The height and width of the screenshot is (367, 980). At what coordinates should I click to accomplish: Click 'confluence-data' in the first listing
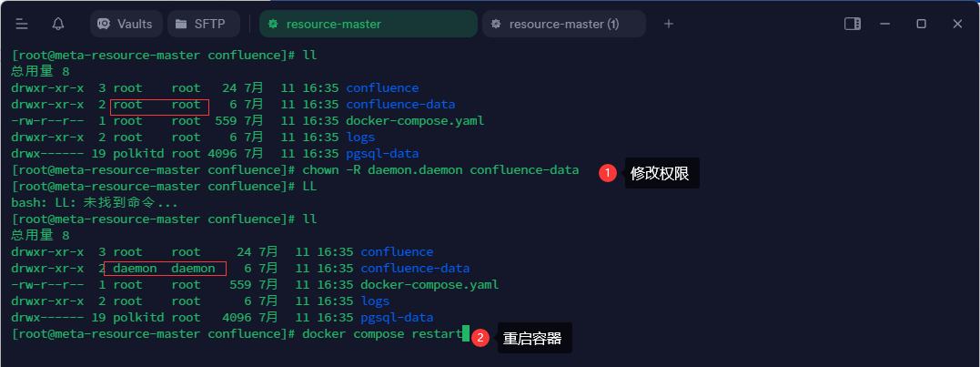(400, 105)
